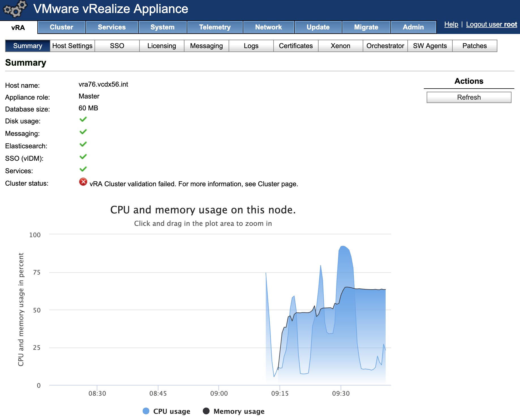Open the Admin tab
This screenshot has height=420, width=520.
413,27
